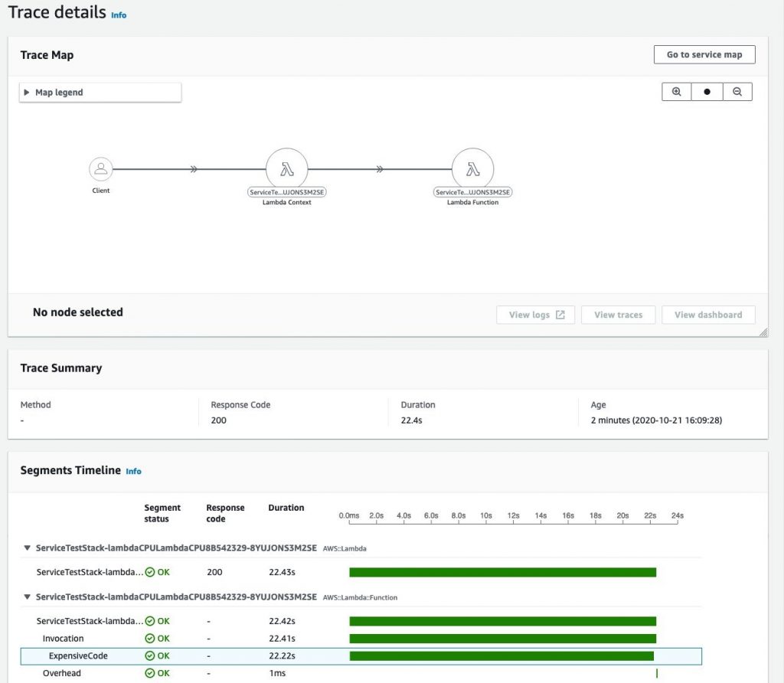Image resolution: width=784 pixels, height=683 pixels.
Task: Click the Overhead 1ms timeline marker
Action: click(x=656, y=674)
